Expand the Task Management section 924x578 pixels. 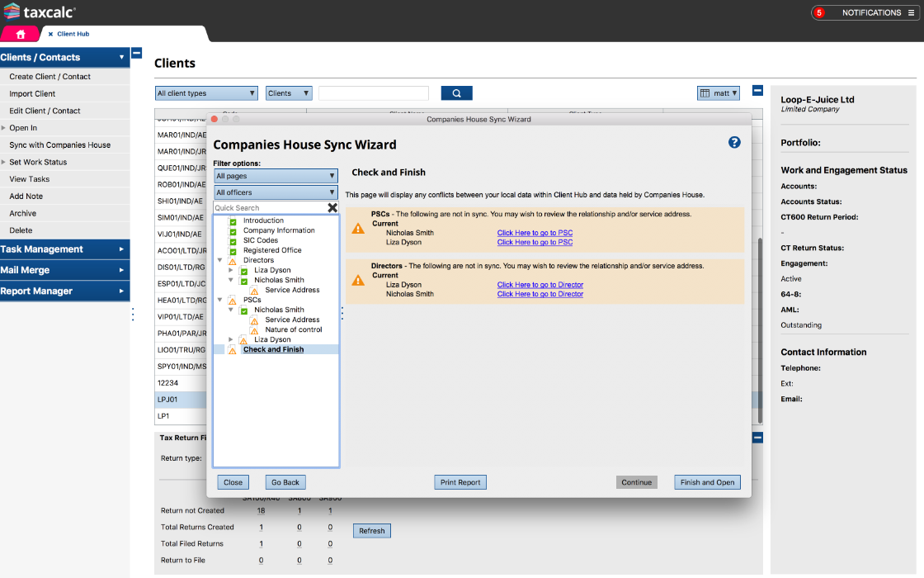click(65, 249)
